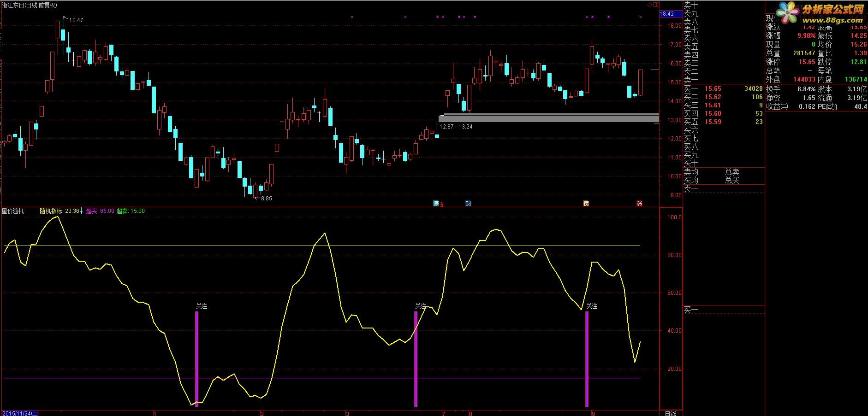Viewport: 868px width, 416px height.
Task: Select the 买二 bid row at 15.62
Action: [723, 97]
